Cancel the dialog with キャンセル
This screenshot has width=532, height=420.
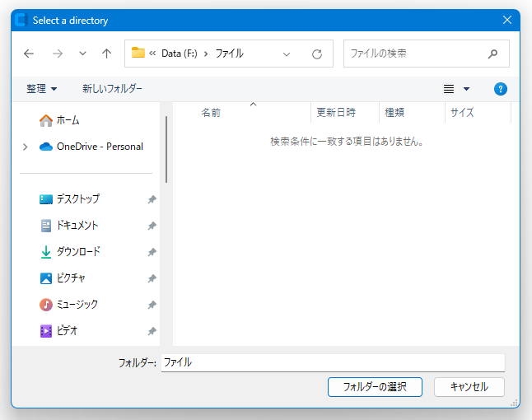tap(469, 387)
